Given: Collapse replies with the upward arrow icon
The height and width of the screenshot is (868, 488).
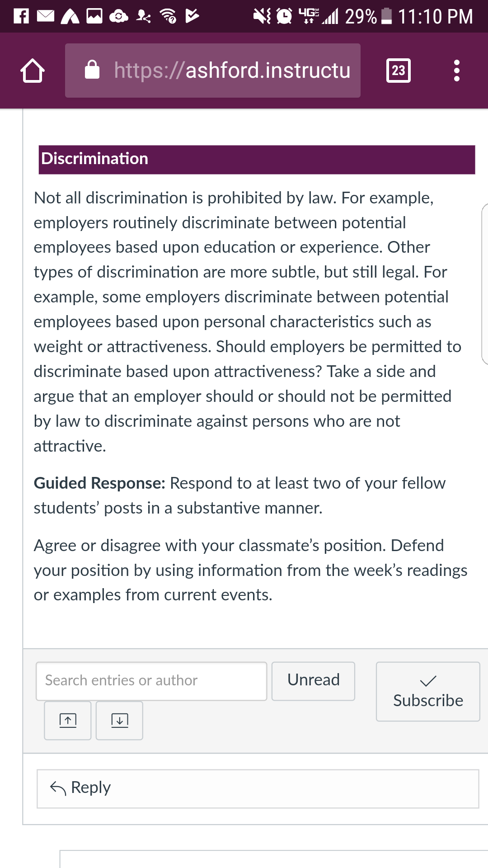Looking at the screenshot, I should [68, 720].
